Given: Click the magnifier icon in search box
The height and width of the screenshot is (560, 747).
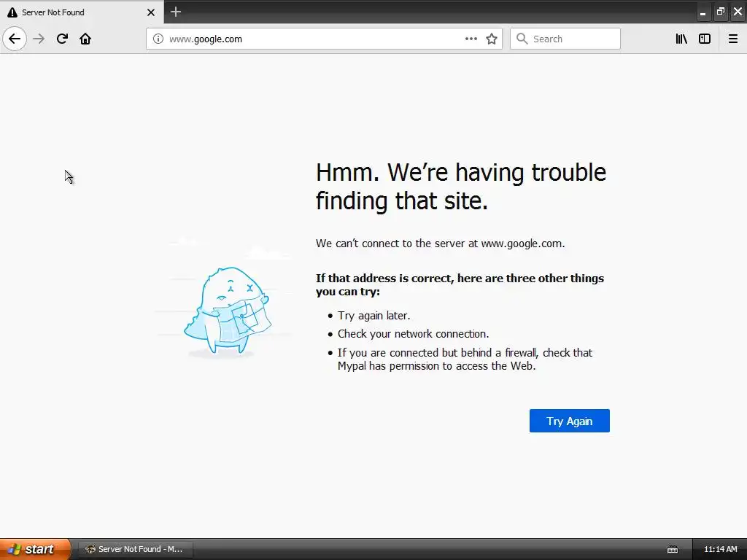Looking at the screenshot, I should point(522,39).
